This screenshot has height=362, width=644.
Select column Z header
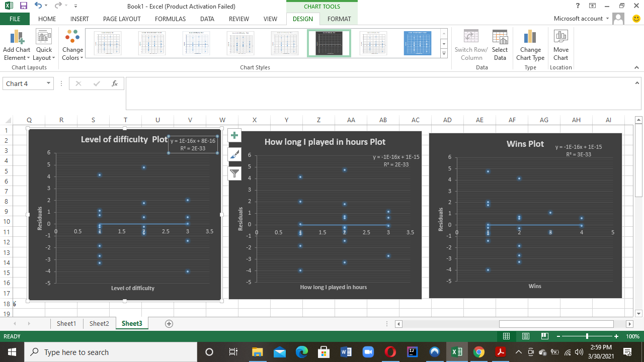point(318,120)
